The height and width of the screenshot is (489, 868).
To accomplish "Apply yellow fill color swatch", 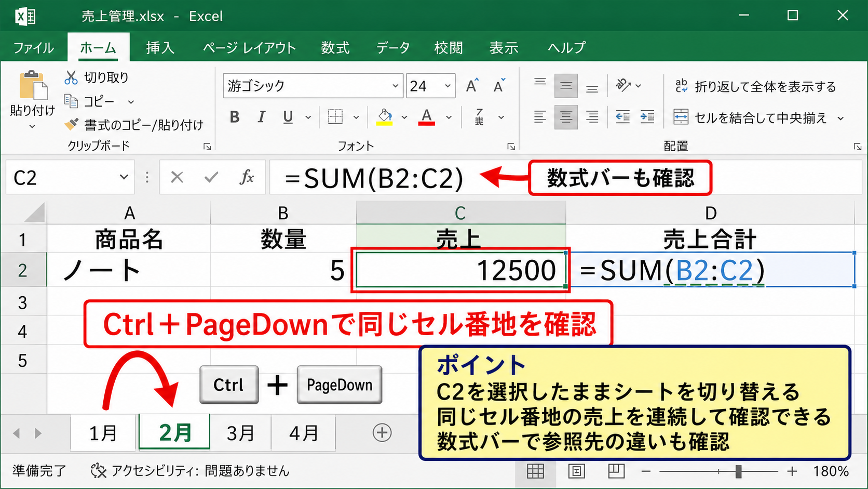I will (385, 117).
